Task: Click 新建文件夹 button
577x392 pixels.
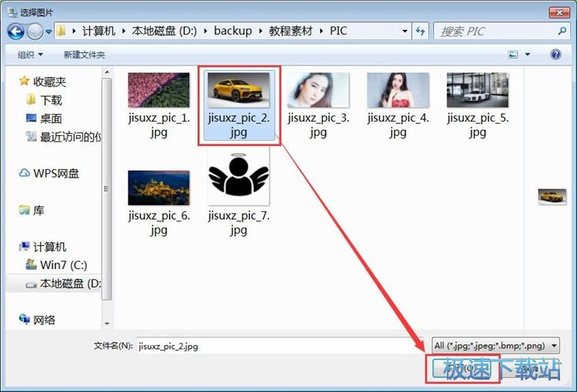Action: coord(85,55)
